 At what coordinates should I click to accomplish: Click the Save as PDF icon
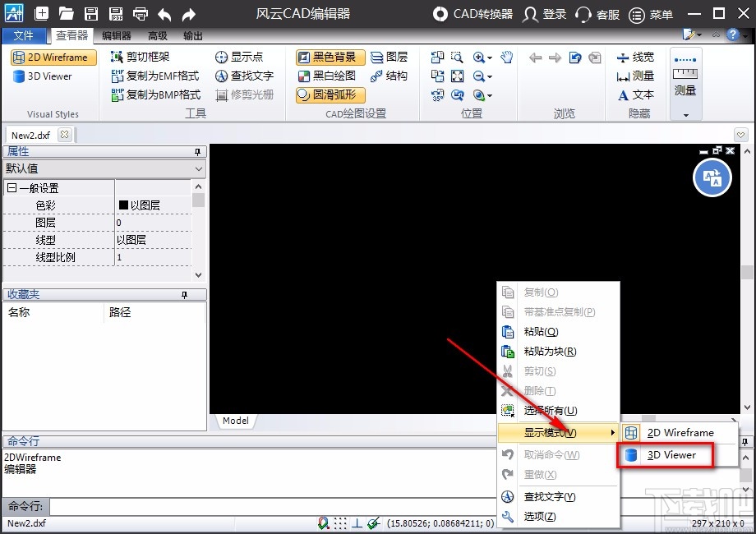[116, 13]
